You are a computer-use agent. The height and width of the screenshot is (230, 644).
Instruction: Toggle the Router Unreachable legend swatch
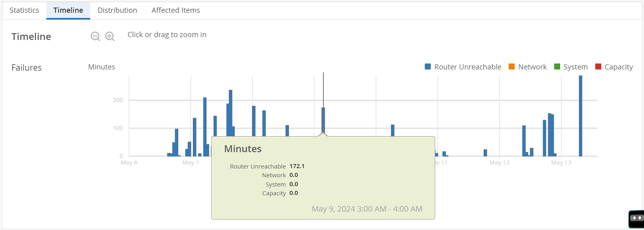coord(428,67)
